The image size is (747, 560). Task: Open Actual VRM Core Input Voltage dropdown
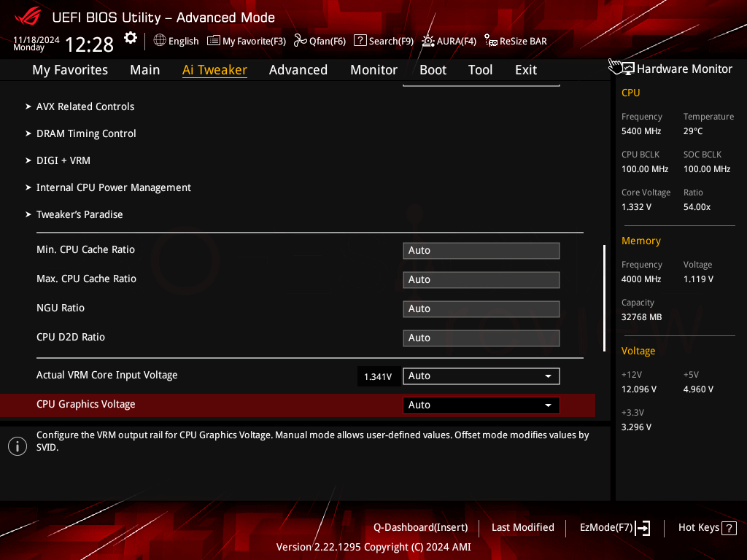tap(481, 376)
